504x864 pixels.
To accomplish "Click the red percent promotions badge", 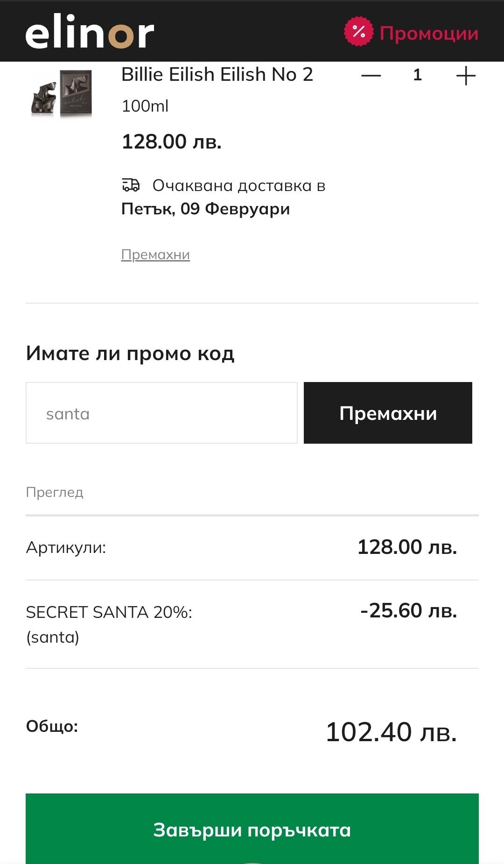I will (358, 32).
